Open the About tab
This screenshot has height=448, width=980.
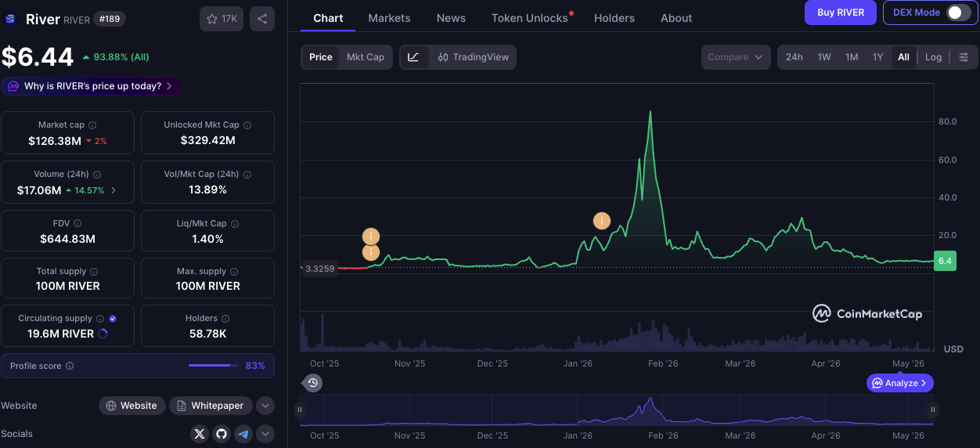point(676,18)
